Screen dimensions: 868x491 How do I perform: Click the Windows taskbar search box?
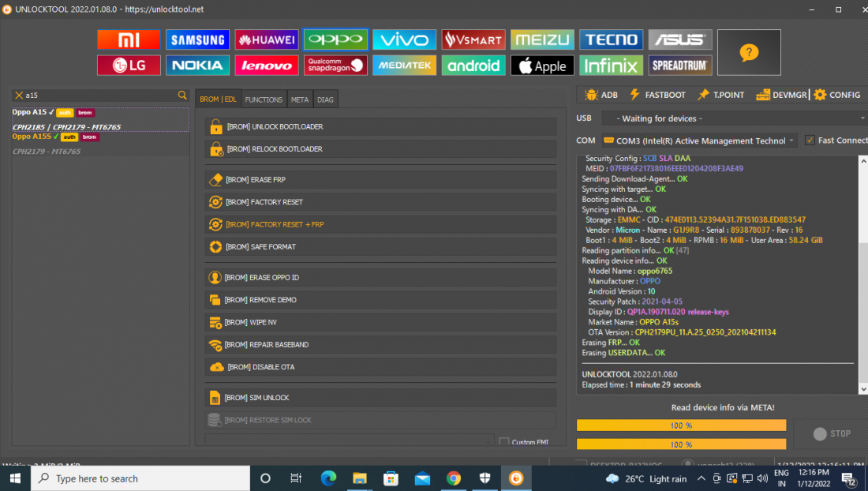[x=140, y=478]
